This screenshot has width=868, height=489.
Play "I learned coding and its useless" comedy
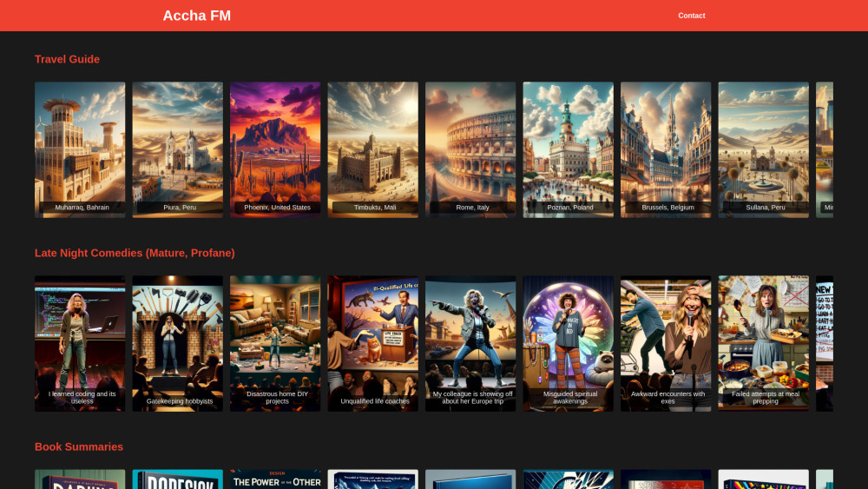pos(80,343)
